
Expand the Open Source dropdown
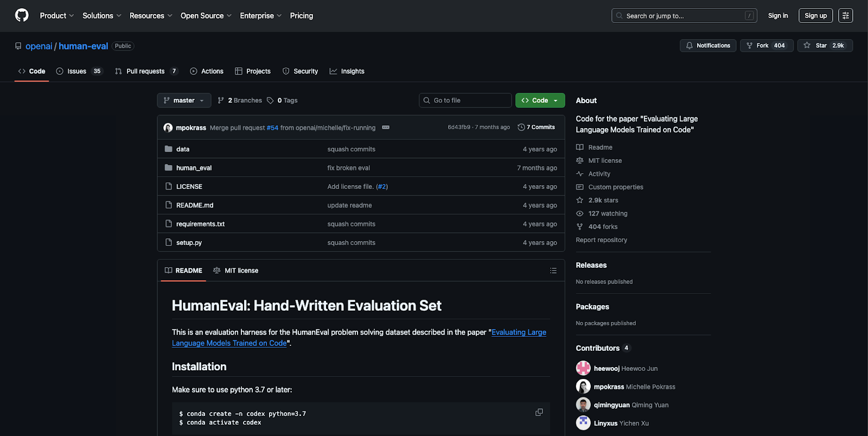tap(206, 16)
